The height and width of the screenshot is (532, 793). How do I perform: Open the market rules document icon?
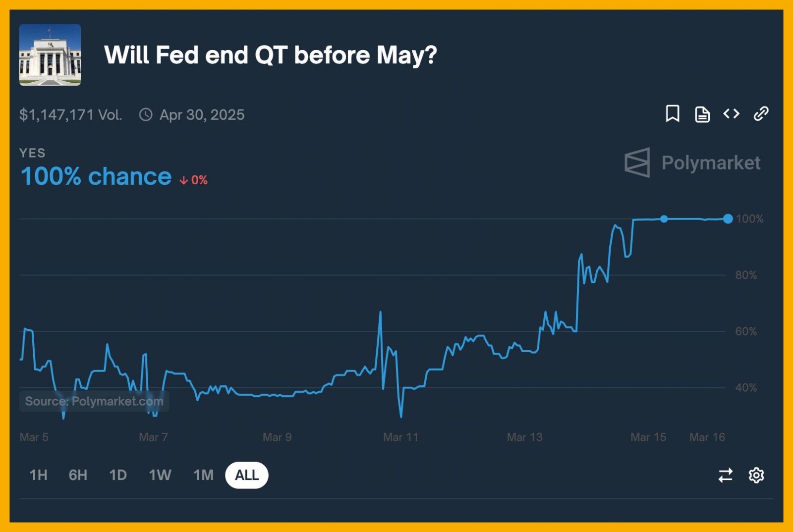click(702, 114)
